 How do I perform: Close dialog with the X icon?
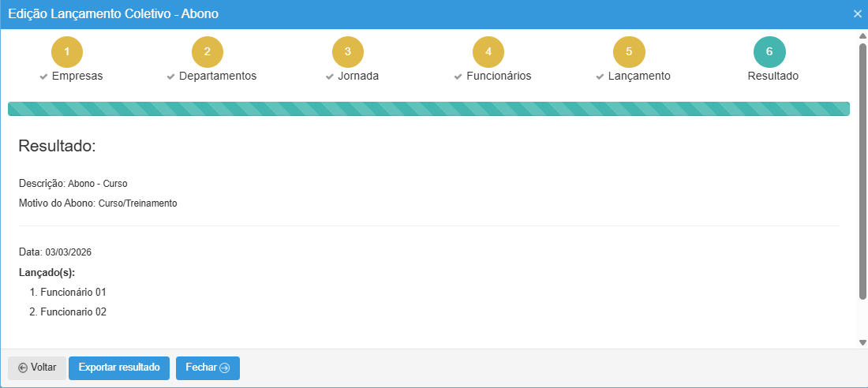[858, 13]
